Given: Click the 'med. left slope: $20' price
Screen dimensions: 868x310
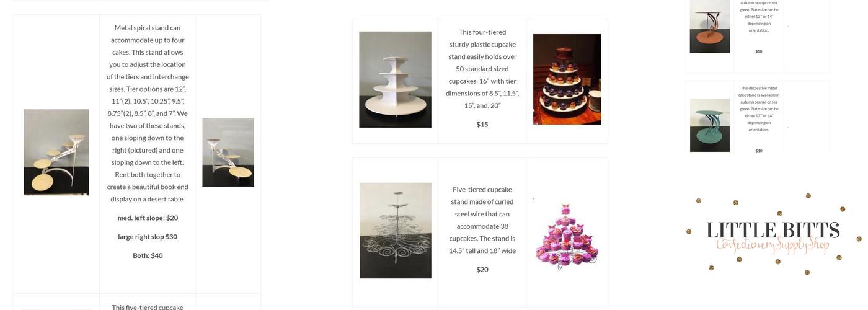Looking at the screenshot, I should click(148, 218).
